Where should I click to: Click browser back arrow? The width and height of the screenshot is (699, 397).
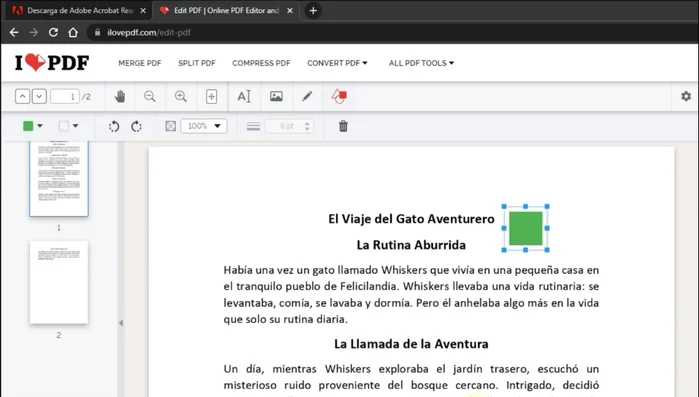tap(14, 32)
